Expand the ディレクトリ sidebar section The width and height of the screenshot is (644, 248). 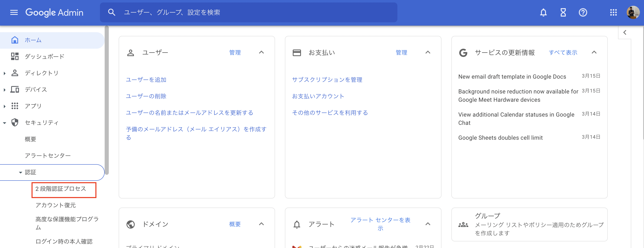click(4, 73)
